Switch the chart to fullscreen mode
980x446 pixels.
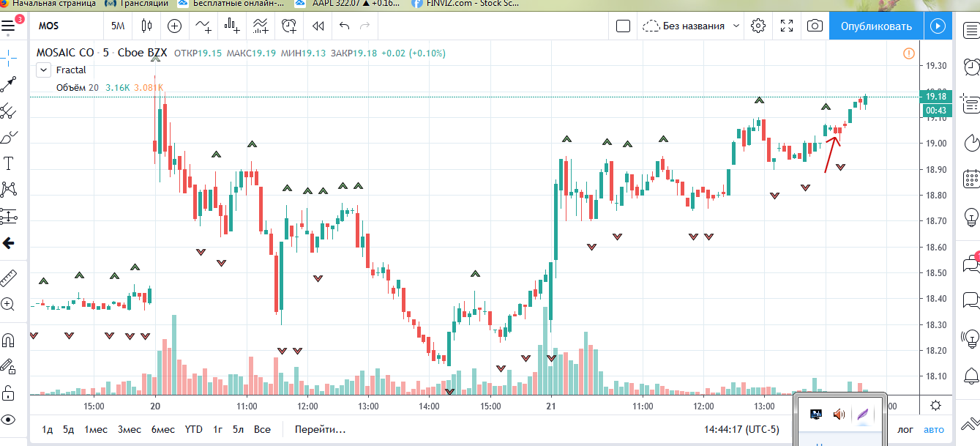787,26
